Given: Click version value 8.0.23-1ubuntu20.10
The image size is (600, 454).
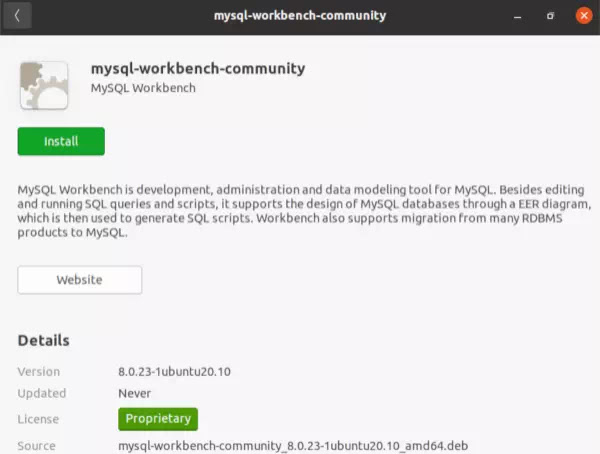Looking at the screenshot, I should (174, 371).
